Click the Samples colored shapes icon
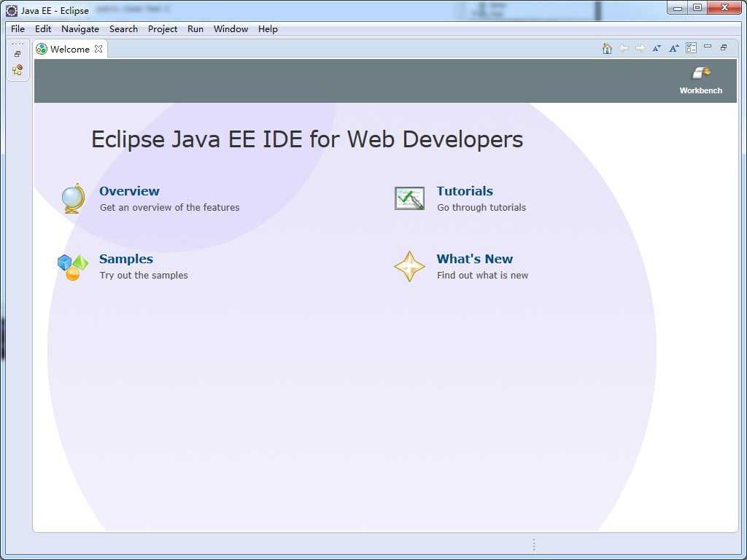Image resolution: width=747 pixels, height=560 pixels. pyautogui.click(x=73, y=267)
